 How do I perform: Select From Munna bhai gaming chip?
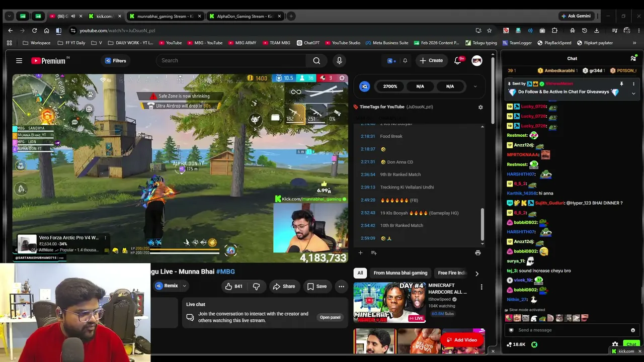coord(400,273)
